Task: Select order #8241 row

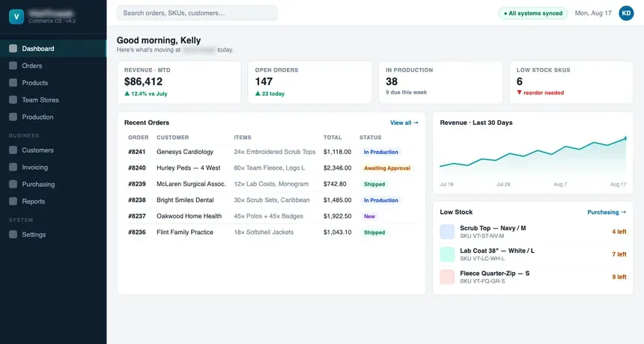Action: (x=271, y=152)
